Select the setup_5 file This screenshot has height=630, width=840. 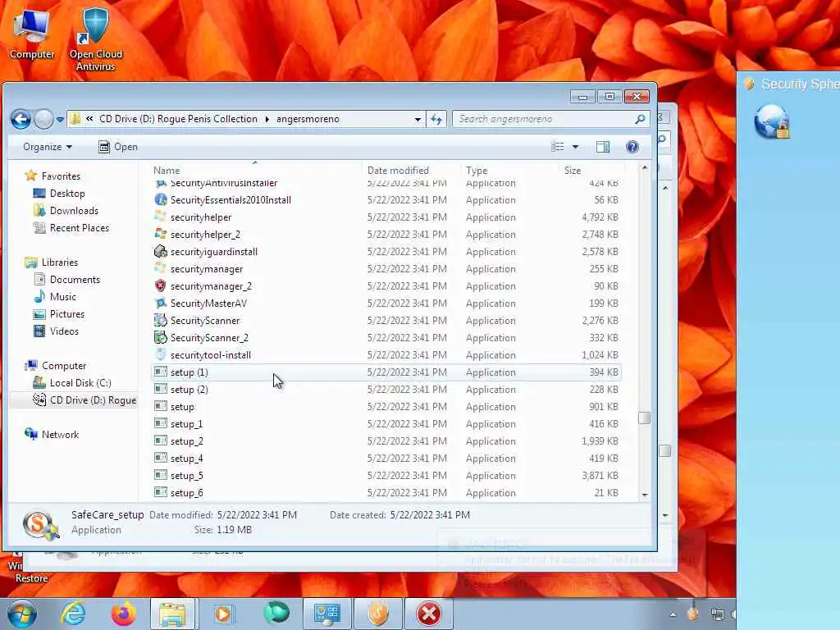coord(386,475)
